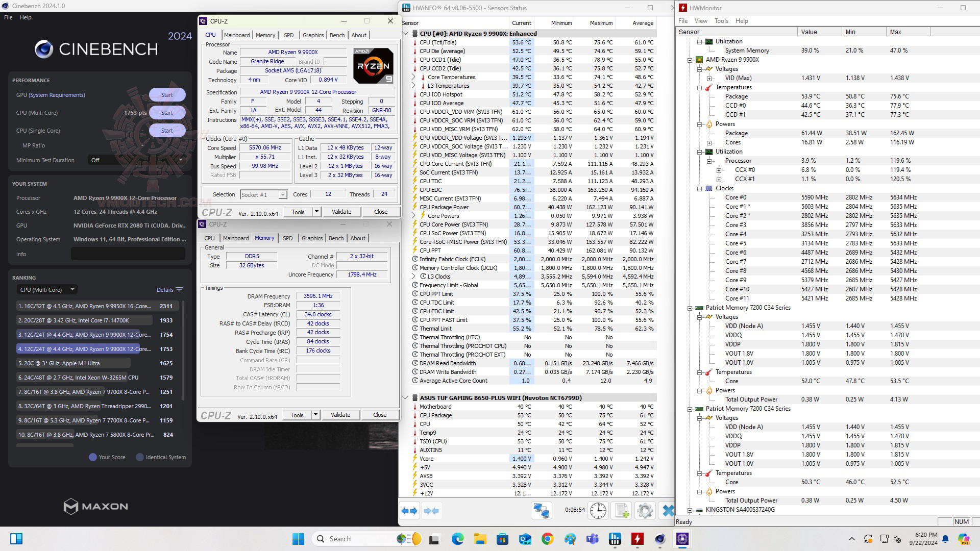Collapse AMD Ryzen 9 9900X tree node
This screenshot has width=980, height=551.
690,60
